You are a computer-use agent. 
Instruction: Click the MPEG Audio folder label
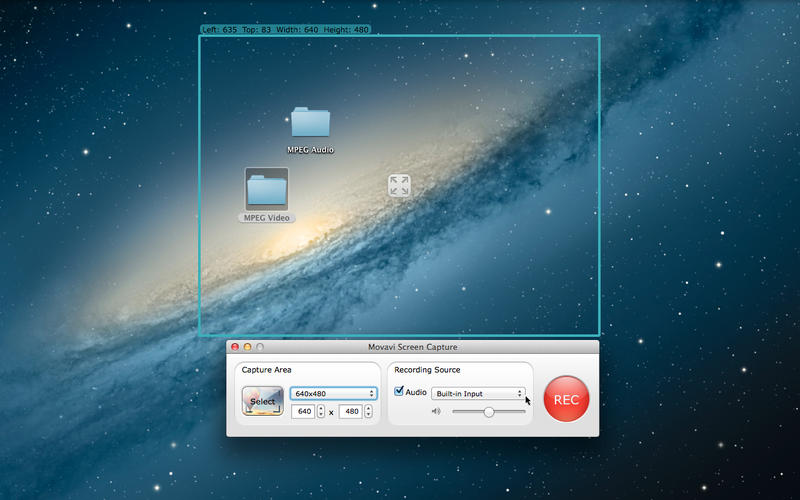click(310, 150)
